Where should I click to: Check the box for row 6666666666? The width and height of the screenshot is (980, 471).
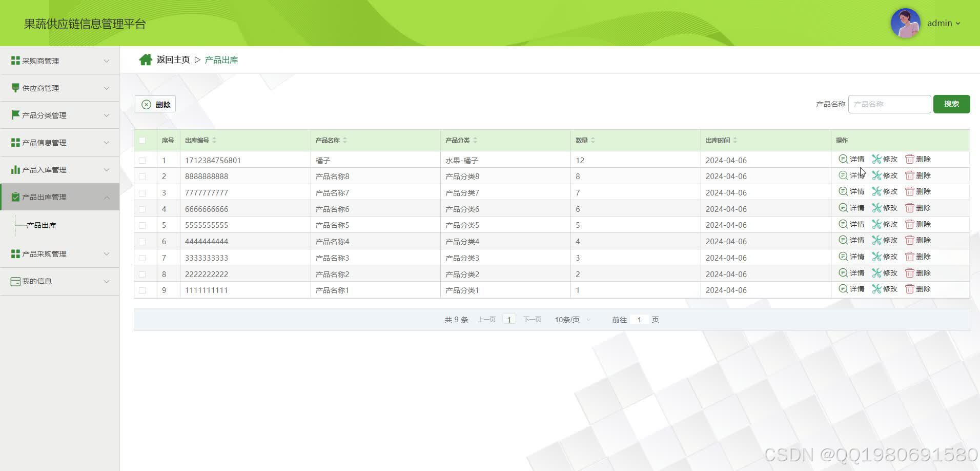pos(142,209)
